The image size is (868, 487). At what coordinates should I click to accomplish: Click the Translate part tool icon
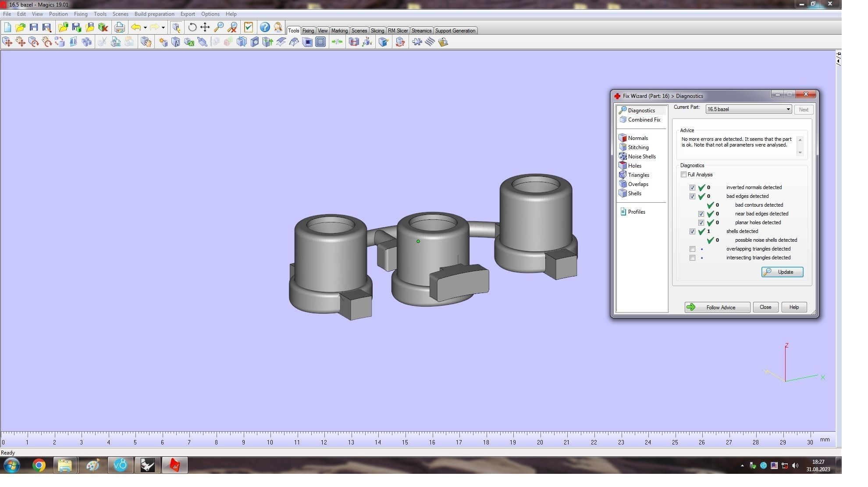[7, 42]
